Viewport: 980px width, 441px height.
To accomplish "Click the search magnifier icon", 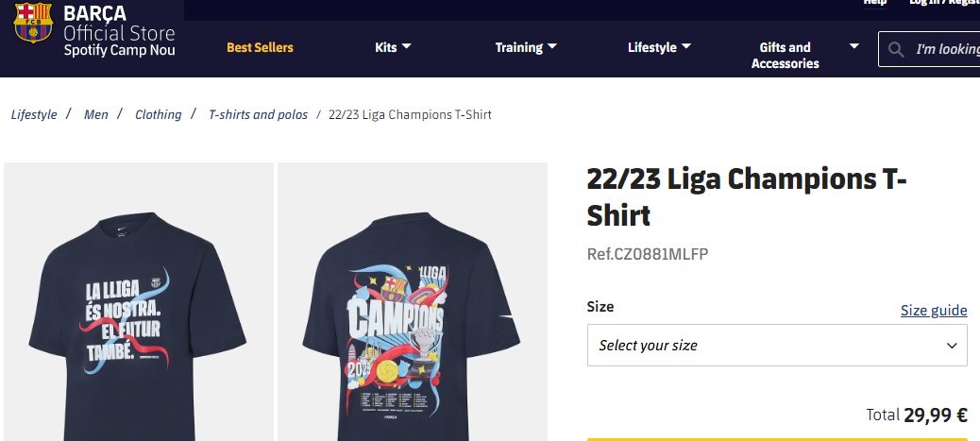I will (896, 49).
